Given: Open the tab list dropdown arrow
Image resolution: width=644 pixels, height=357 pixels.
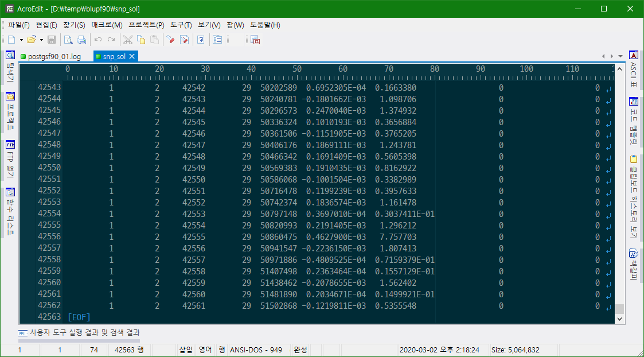Looking at the screenshot, I should click(620, 56).
